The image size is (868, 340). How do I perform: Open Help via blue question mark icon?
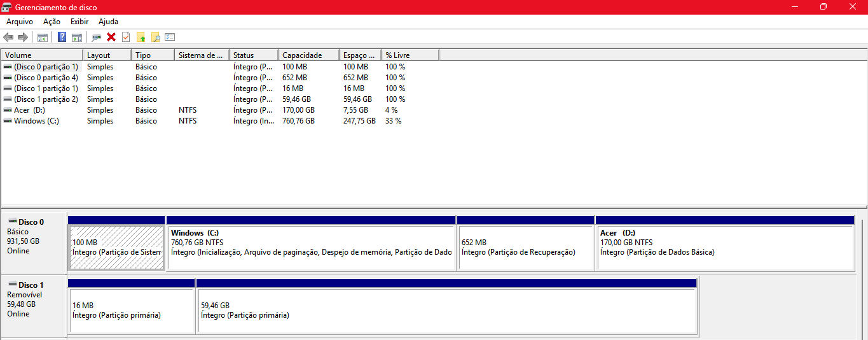tap(62, 37)
